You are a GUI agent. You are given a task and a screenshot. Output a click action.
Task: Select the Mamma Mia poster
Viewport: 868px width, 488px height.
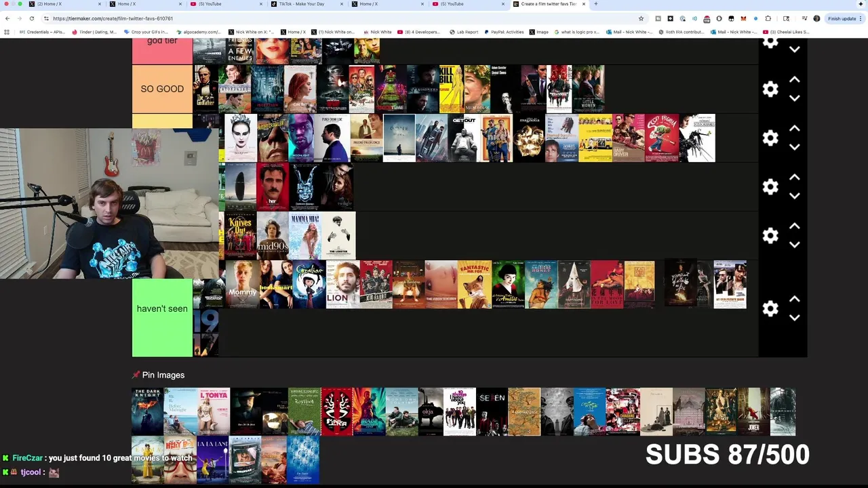(305, 235)
